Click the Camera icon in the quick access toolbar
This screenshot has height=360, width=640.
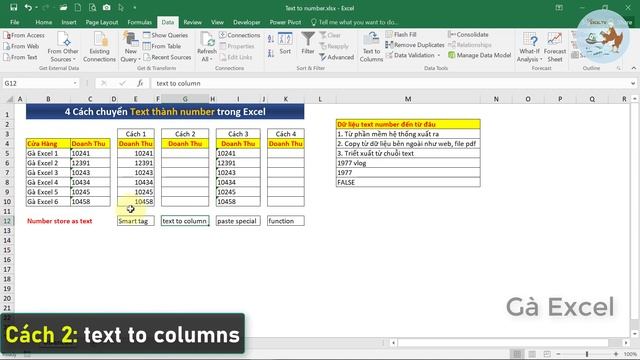click(107, 7)
